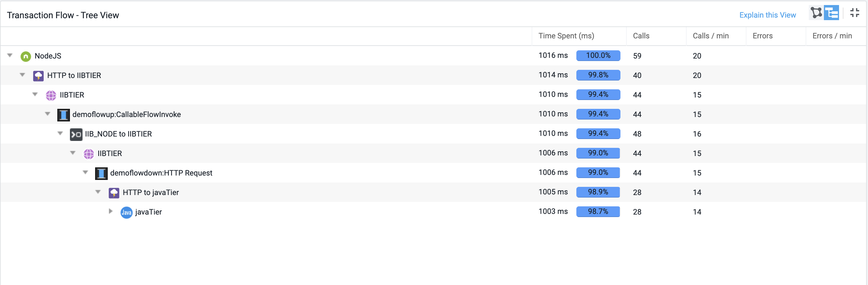This screenshot has height=285, width=868.
Task: Sort by Time Spent (ms) column
Action: click(566, 36)
